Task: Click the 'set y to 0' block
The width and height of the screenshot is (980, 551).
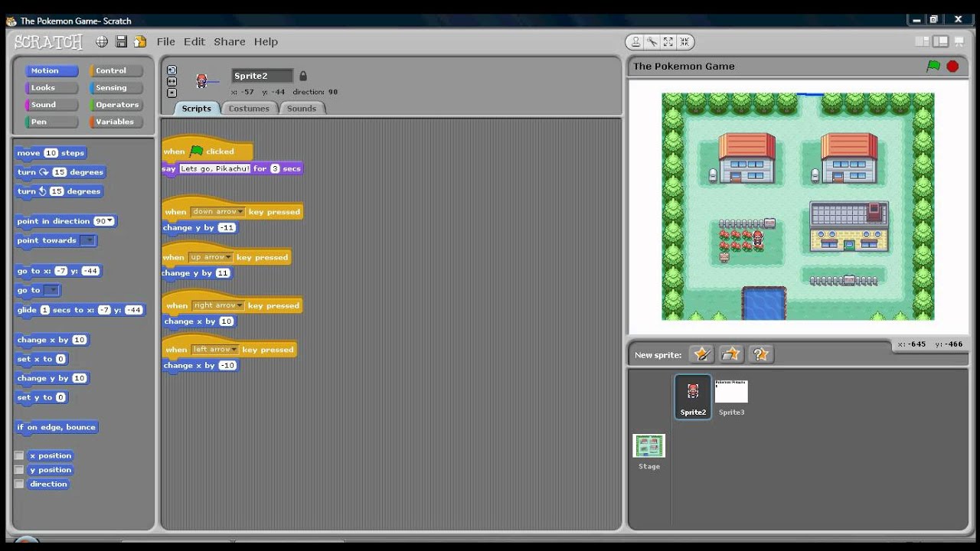Action: pyautogui.click(x=41, y=397)
